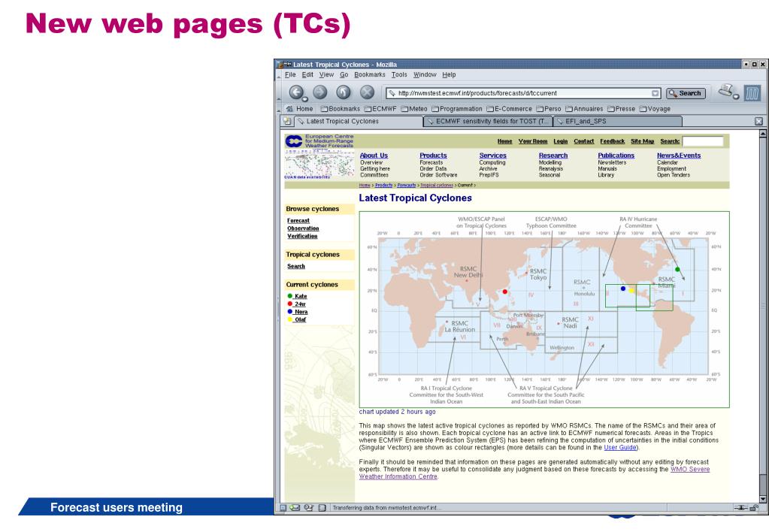769x532 pixels.
Task: Open the Nora cyclone link
Action: pos(301,312)
